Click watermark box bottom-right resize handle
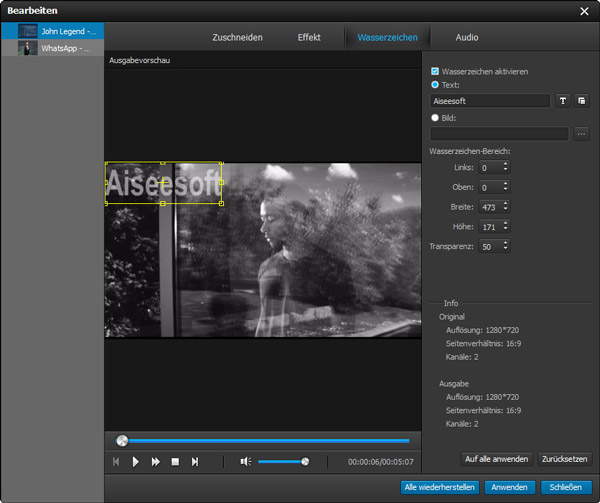 click(x=221, y=203)
